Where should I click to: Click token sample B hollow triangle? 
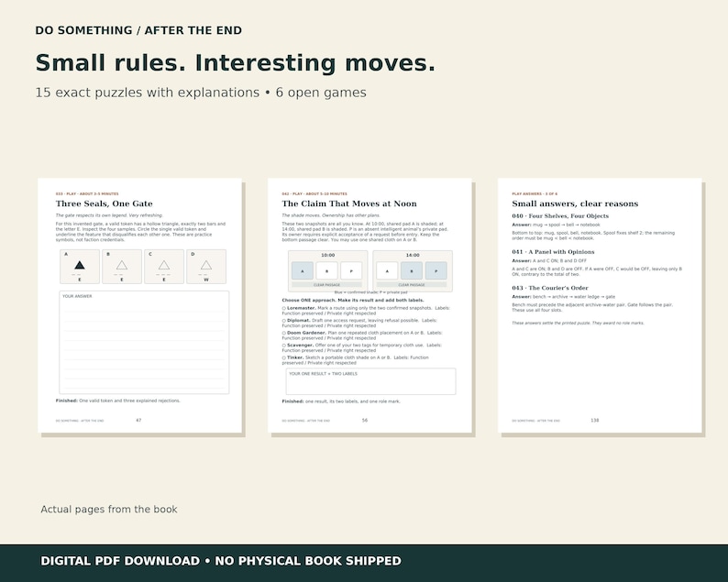pos(122,267)
